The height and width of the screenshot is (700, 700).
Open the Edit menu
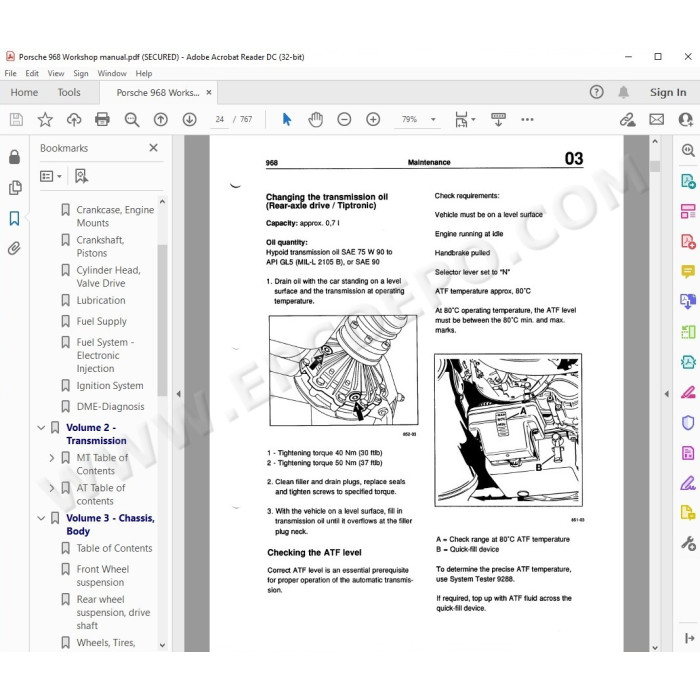tap(32, 73)
